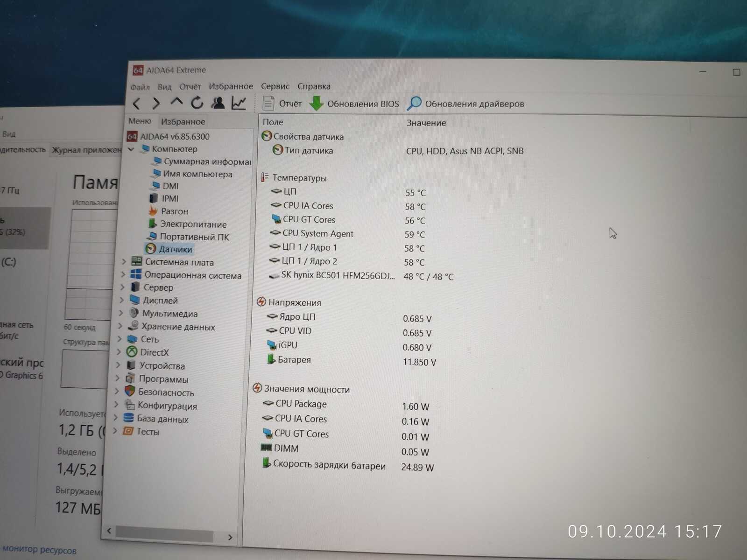This screenshot has height=560, width=747.
Task: Click the Отчёт report toolbar button
Action: click(282, 103)
